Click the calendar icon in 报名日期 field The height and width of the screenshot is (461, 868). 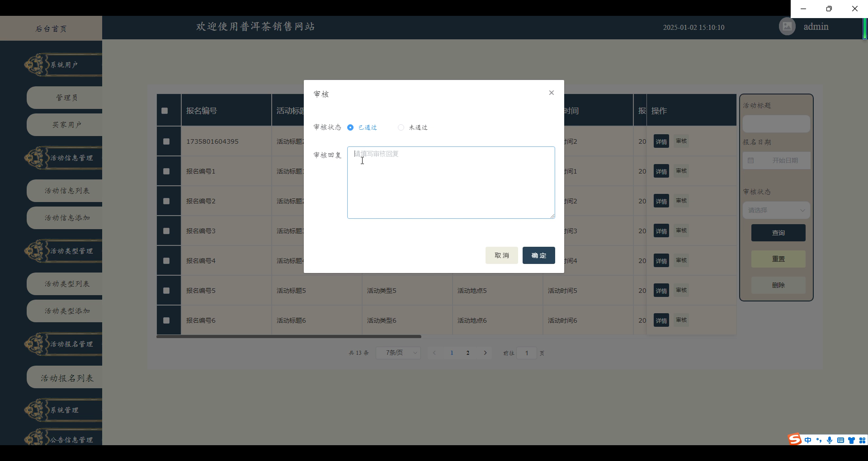point(750,160)
